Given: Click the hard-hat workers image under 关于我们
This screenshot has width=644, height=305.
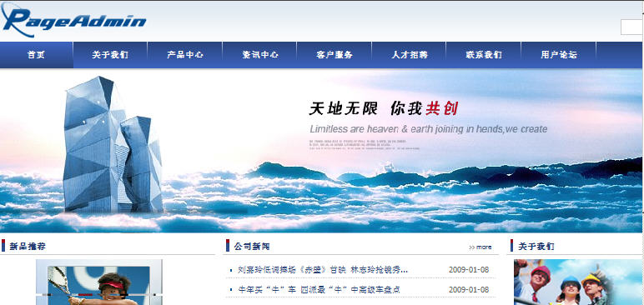Looking at the screenshot, I should coord(579,282).
